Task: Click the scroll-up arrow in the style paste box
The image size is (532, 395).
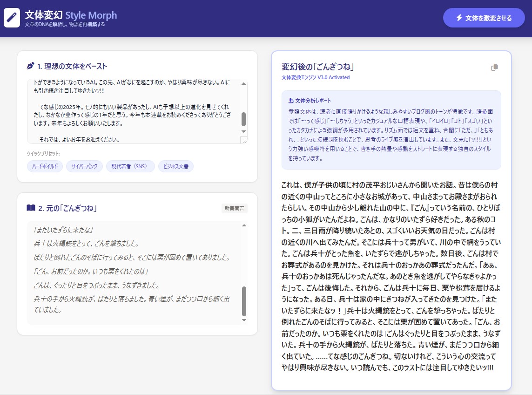Action: click(243, 84)
